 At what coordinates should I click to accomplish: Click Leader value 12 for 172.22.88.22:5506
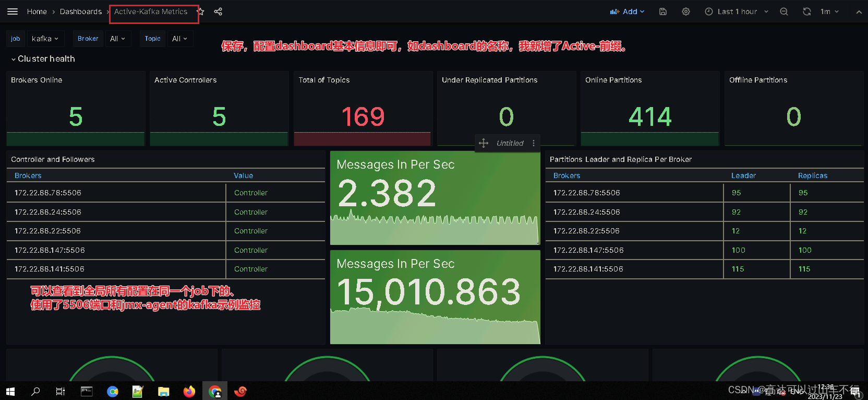(x=736, y=231)
